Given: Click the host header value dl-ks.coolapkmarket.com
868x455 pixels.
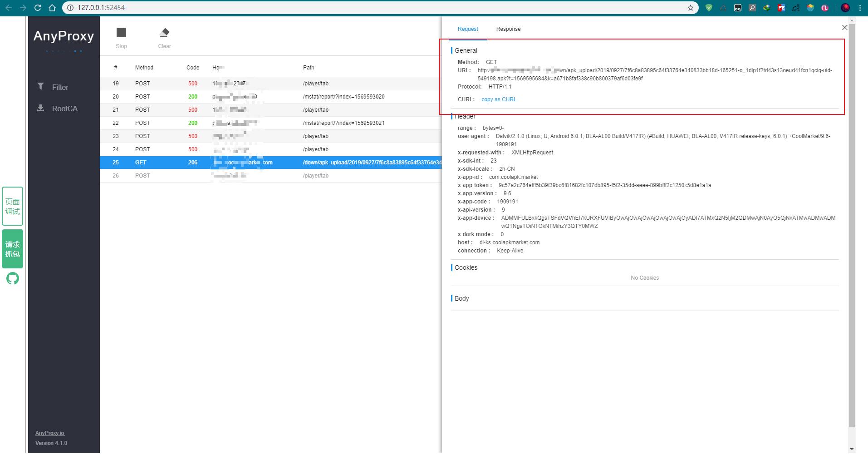Looking at the screenshot, I should tap(510, 242).
